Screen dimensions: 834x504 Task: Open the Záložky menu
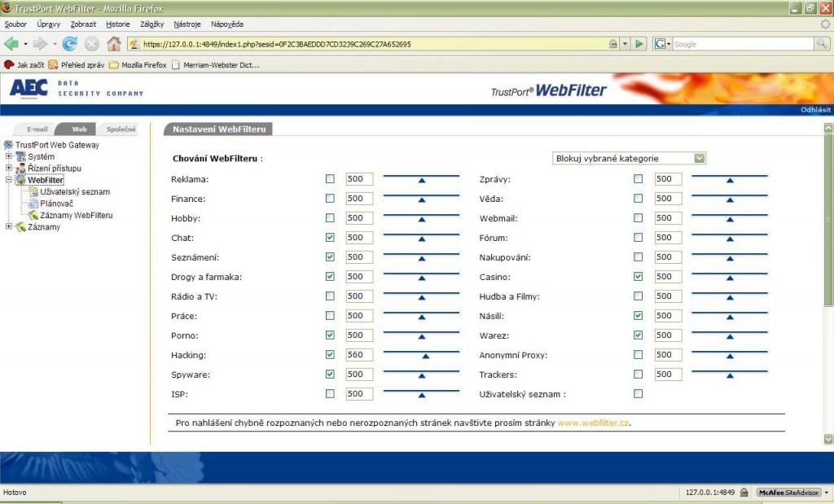point(152,24)
